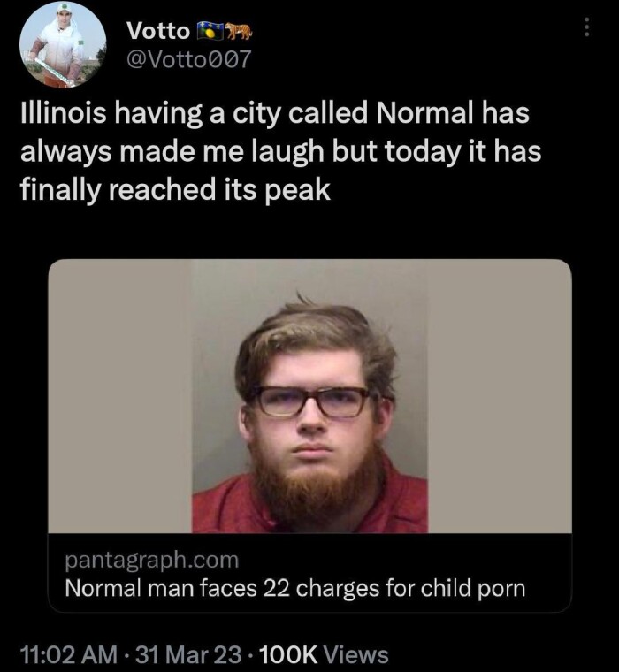Image resolution: width=619 pixels, height=672 pixels.
Task: Click the tiger emoji beside the display name
Action: tap(240, 32)
